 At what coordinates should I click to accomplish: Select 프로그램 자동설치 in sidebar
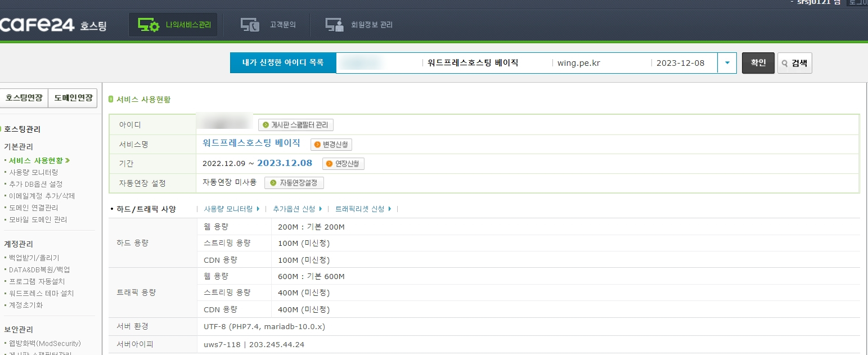(x=37, y=281)
